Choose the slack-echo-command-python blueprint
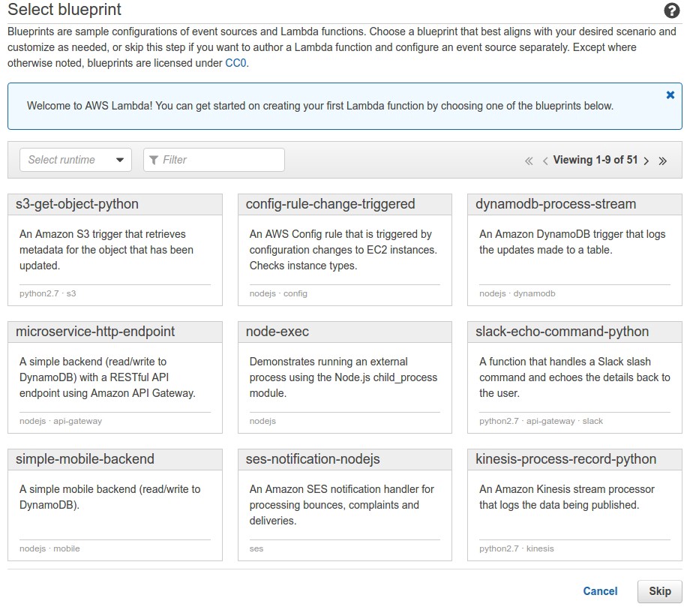Image resolution: width=699 pixels, height=616 pixels. [x=562, y=332]
